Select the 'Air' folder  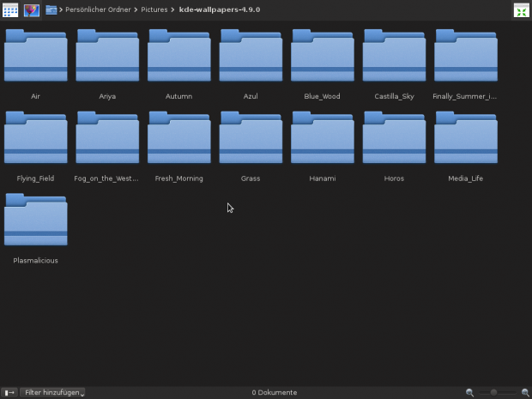[x=35, y=57]
